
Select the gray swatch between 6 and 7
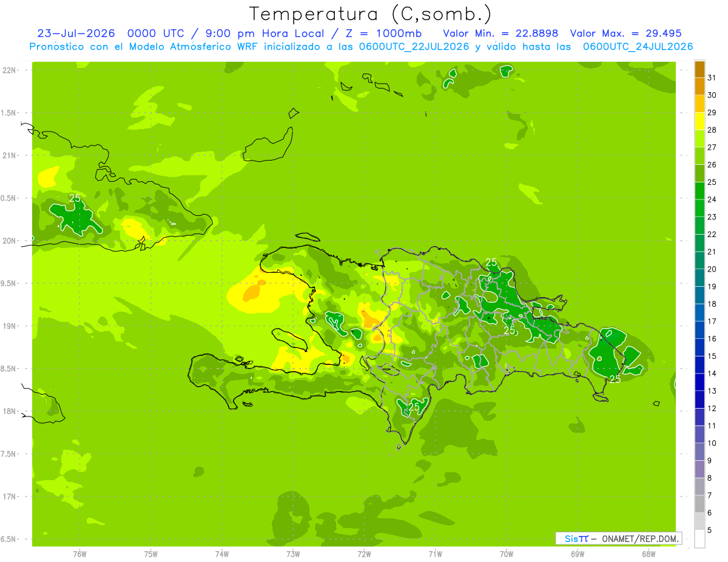[x=699, y=504]
